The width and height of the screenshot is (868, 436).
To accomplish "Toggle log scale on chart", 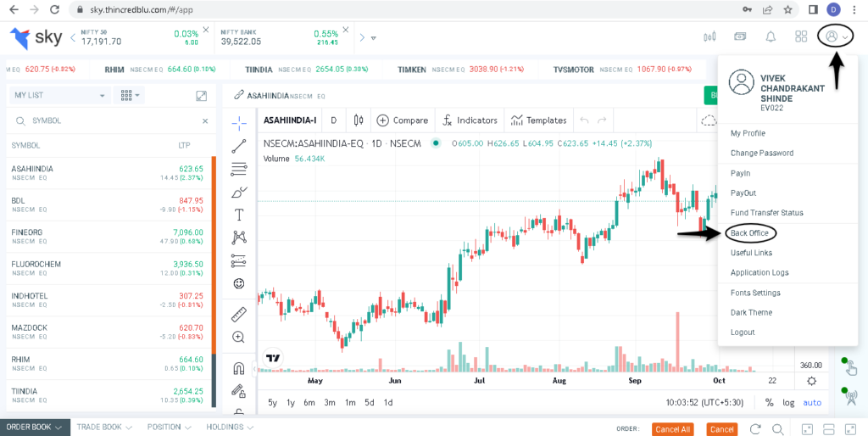I will click(788, 403).
